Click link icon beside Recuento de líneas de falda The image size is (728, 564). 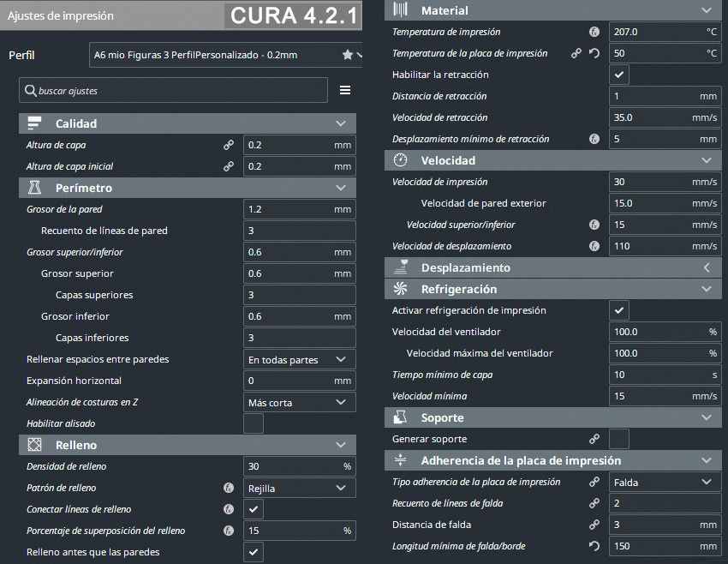pyautogui.click(x=594, y=503)
